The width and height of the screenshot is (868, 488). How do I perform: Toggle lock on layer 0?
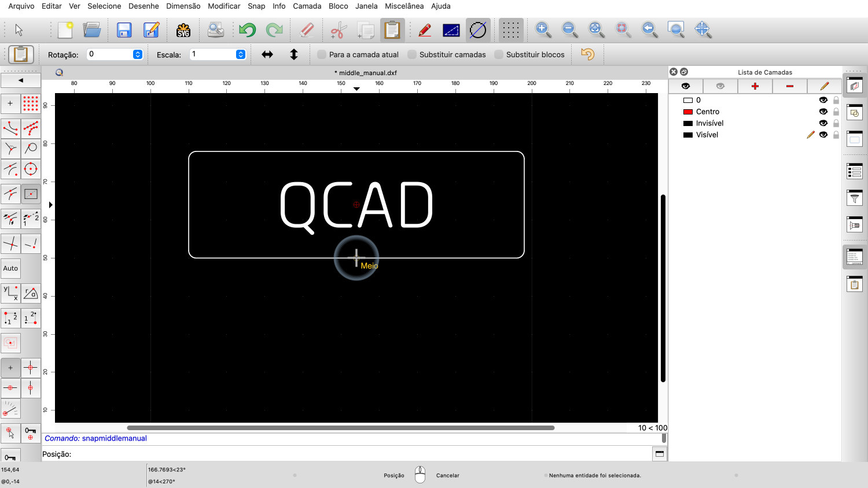tap(836, 100)
